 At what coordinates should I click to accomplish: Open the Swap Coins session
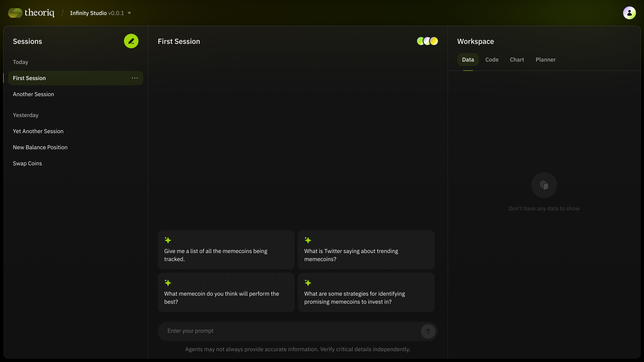point(28,163)
